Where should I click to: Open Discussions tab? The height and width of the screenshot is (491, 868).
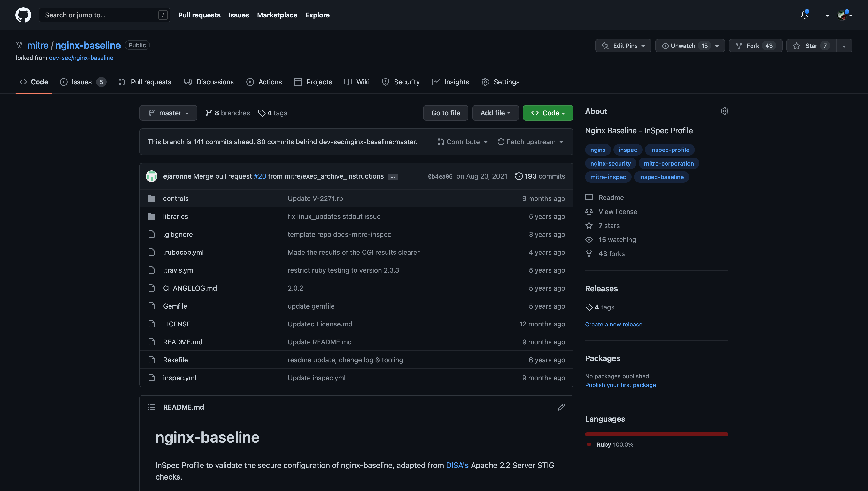point(209,82)
